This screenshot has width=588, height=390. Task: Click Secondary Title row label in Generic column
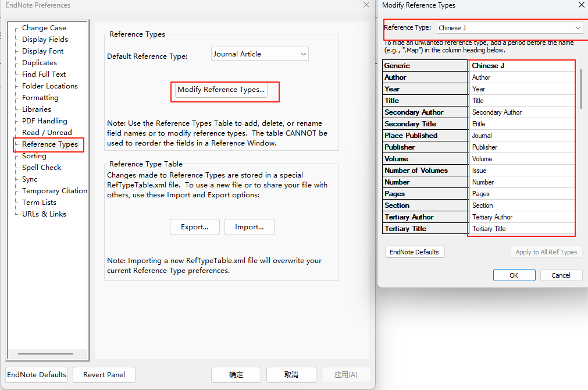(425, 124)
